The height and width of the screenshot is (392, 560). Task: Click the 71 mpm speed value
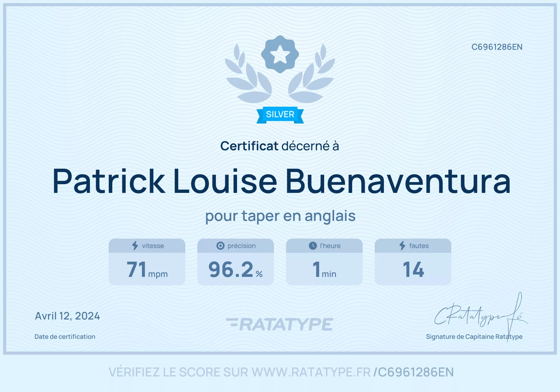(x=147, y=269)
